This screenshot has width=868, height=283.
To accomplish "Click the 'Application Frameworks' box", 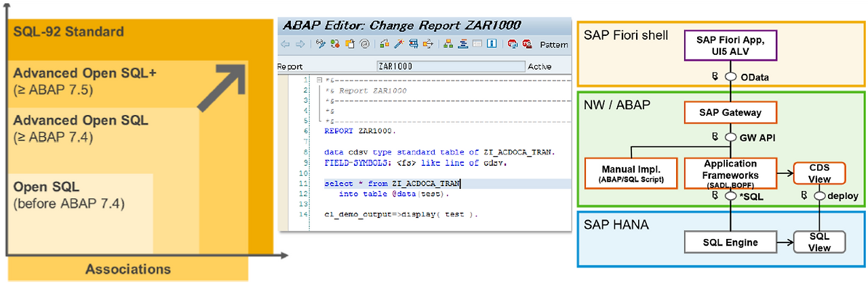I will tap(730, 174).
